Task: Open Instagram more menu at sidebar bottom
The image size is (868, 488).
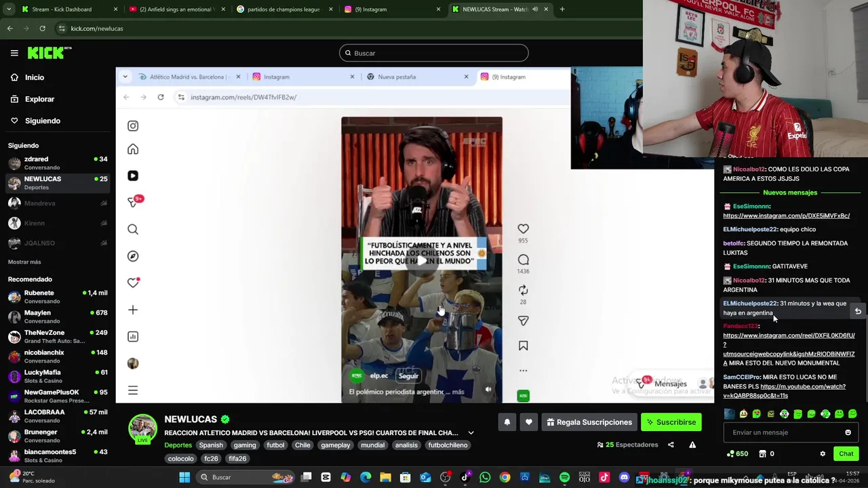Action: pos(133,390)
